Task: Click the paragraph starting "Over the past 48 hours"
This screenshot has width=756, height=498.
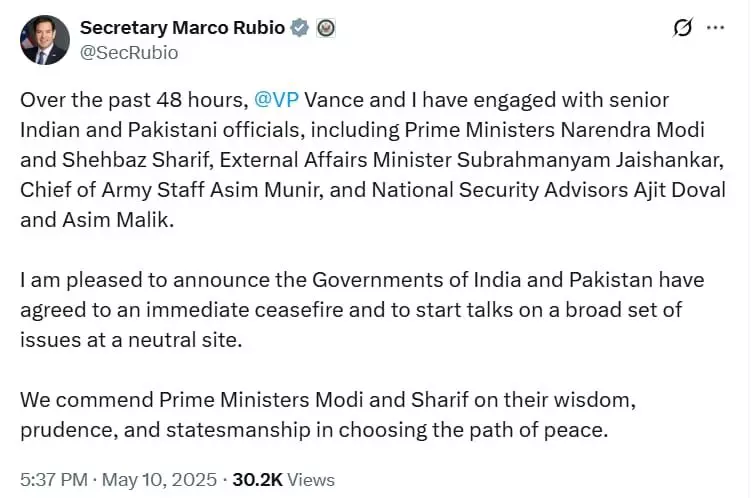Action: (370, 160)
